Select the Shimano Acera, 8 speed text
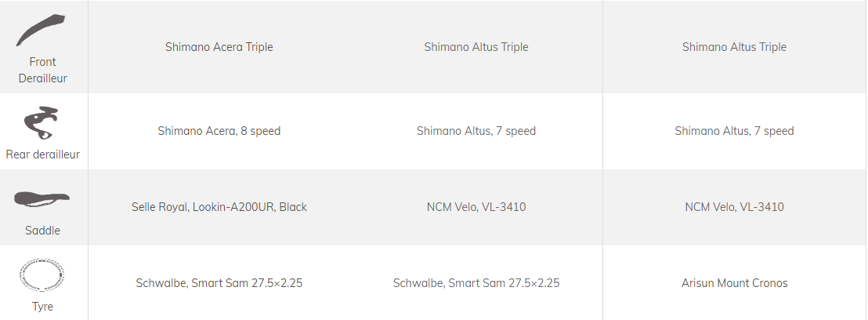The height and width of the screenshot is (320, 868). coord(219,131)
